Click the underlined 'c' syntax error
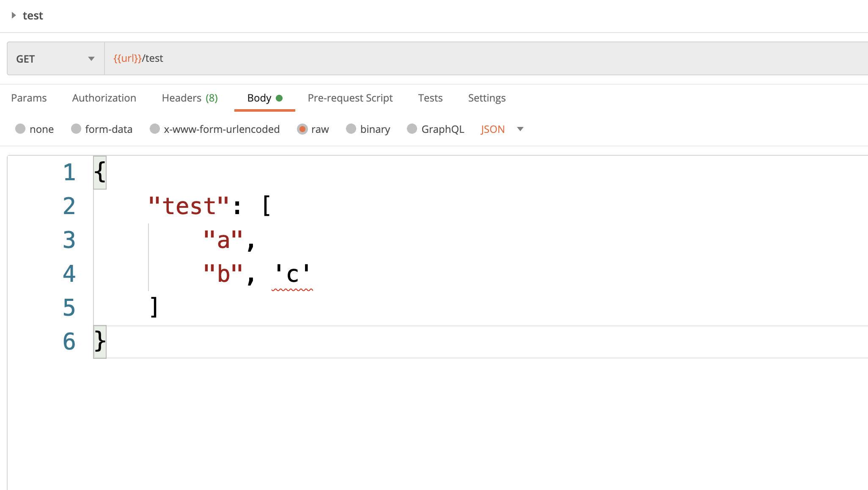Viewport: 868px width, 490px height. 293,274
